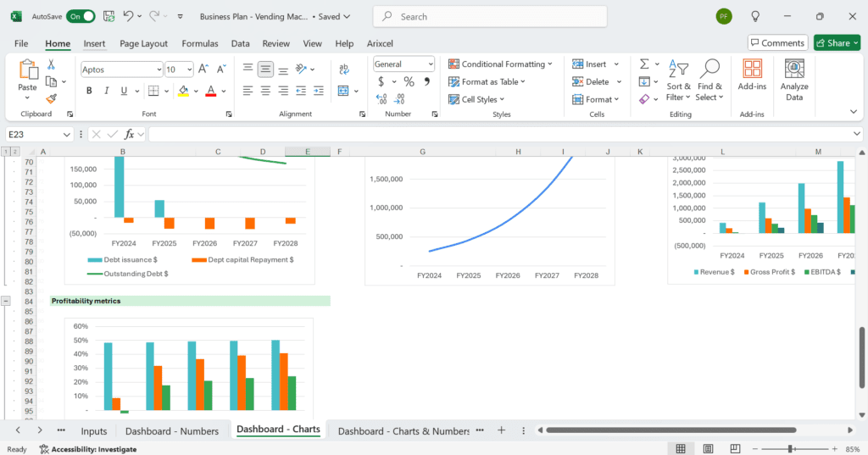Click the Italic formatting icon

106,91
